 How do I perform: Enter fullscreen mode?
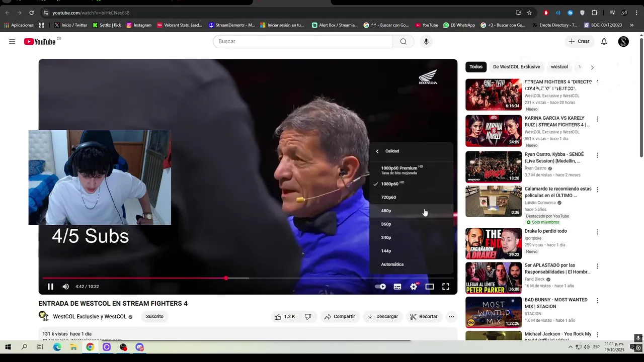(446, 287)
